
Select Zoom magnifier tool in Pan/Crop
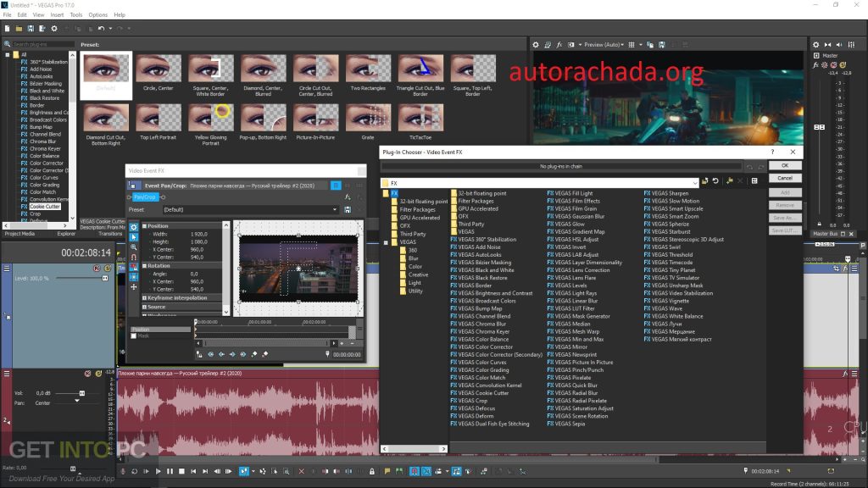pos(134,247)
